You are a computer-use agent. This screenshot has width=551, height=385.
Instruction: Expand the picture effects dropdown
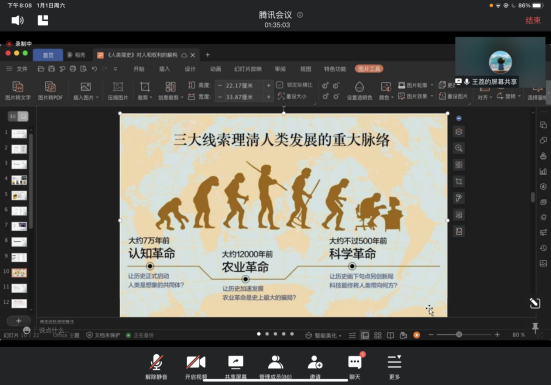pos(432,96)
